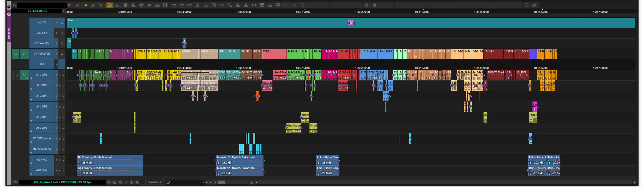The image size is (644, 187).
Task: Select the yellow Lift/Overwrite segment tool
Action: coord(85,5)
